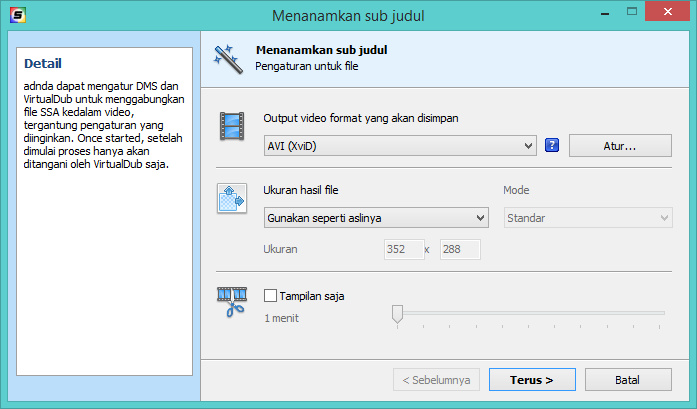Click Terus to continue
697x409 pixels.
532,380
